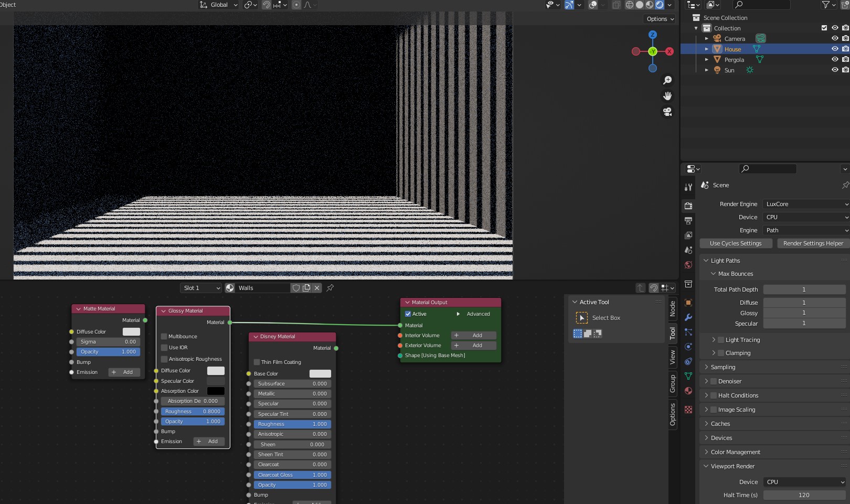Click the Roughness slider on Glossy Material
The width and height of the screenshot is (850, 504).
(x=193, y=412)
